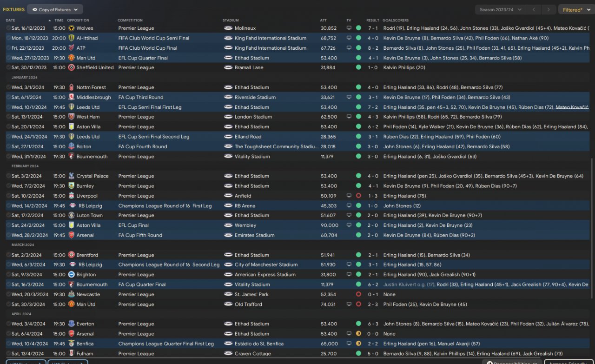Click the Wolves club badge icon
This screenshot has height=364, width=595.
click(x=72, y=28)
